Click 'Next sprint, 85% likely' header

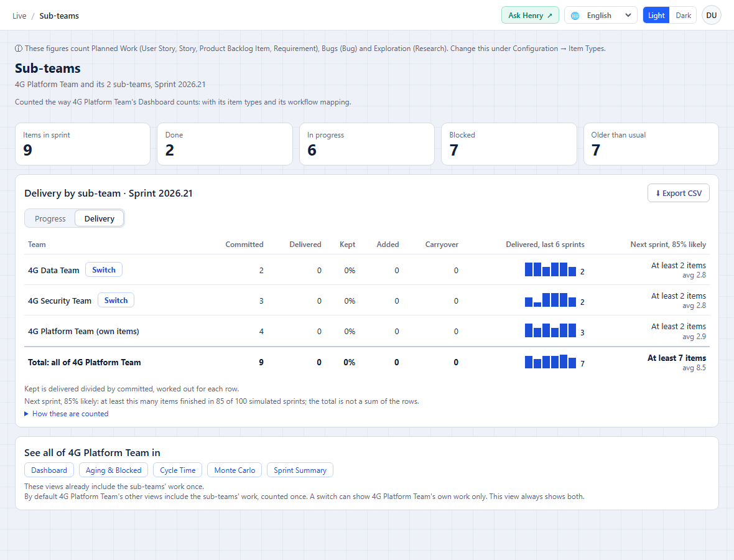(668, 245)
